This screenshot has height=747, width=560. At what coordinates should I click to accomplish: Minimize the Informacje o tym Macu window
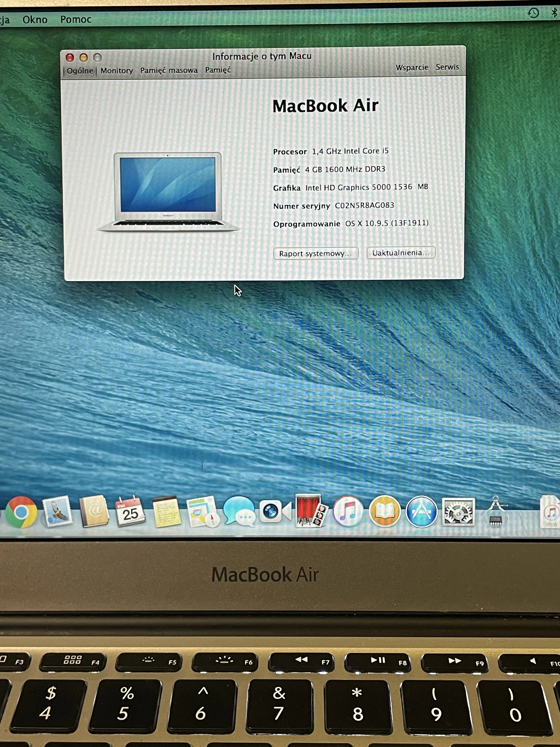coord(83,57)
